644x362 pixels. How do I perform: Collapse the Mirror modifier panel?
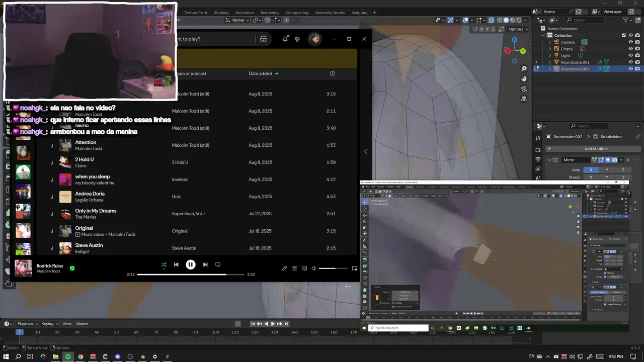[x=549, y=160]
